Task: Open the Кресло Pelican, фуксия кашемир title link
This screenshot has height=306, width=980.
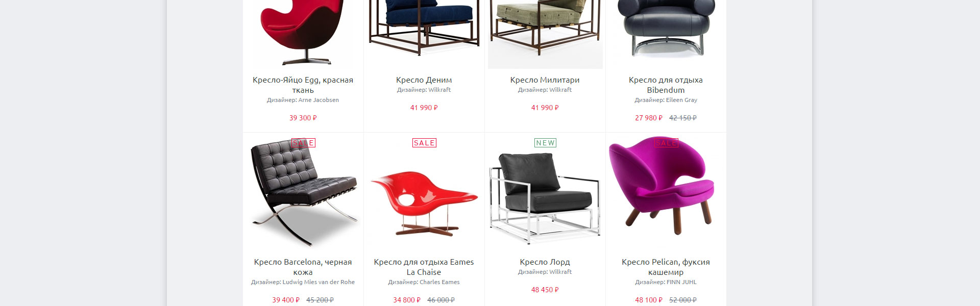Action: click(666, 267)
